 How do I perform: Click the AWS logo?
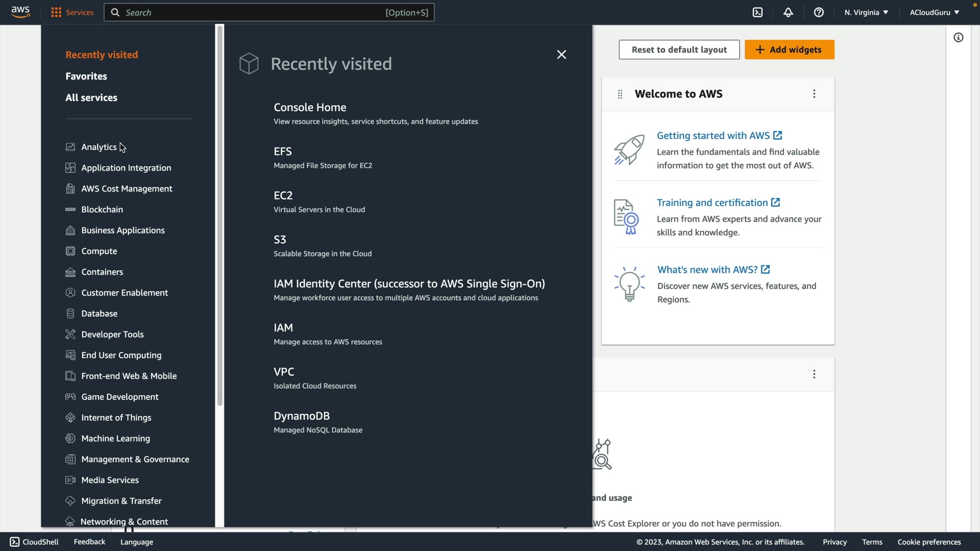pos(20,12)
